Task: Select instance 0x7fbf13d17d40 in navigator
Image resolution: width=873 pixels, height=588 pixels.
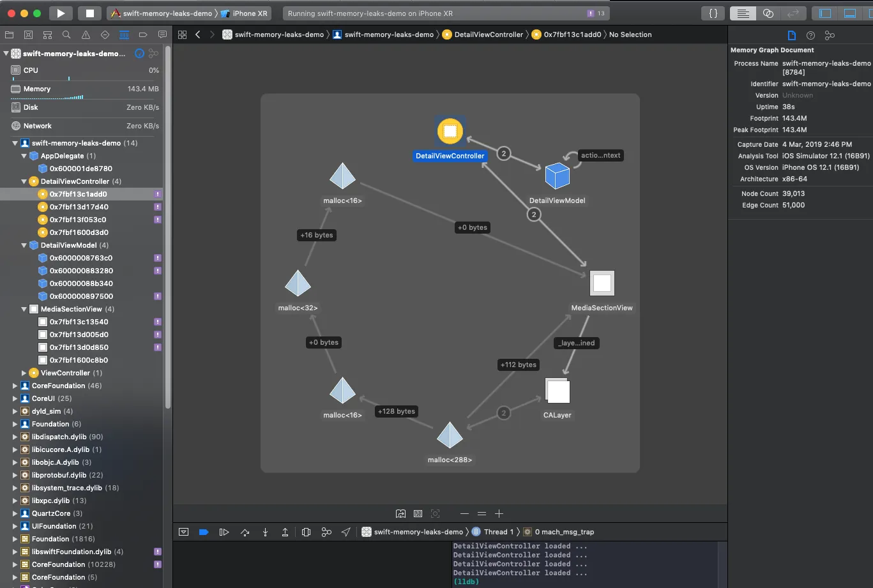Action: (x=82, y=207)
